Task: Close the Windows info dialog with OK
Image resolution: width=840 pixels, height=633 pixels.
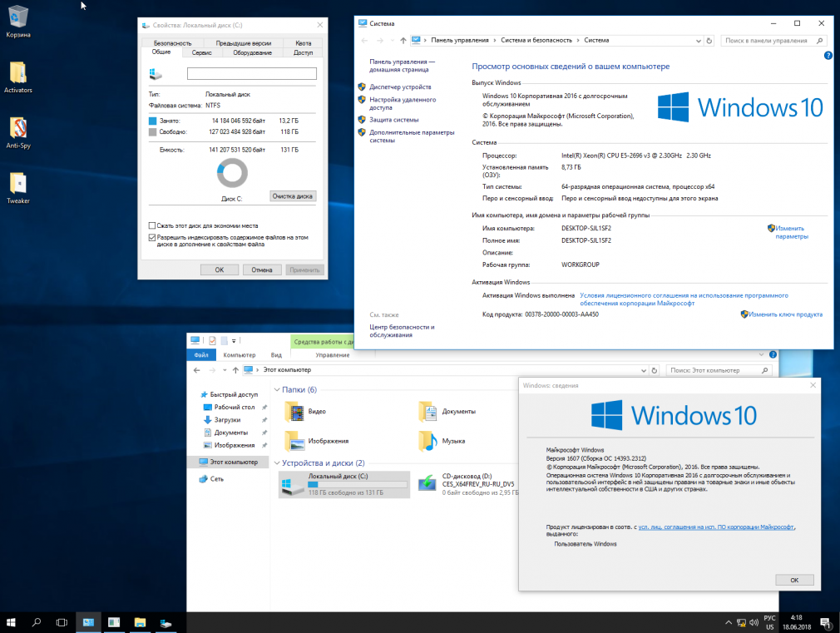Action: (x=794, y=580)
